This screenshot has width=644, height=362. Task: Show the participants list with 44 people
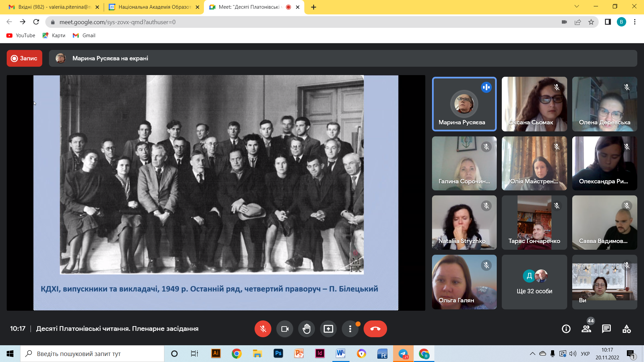point(586,329)
